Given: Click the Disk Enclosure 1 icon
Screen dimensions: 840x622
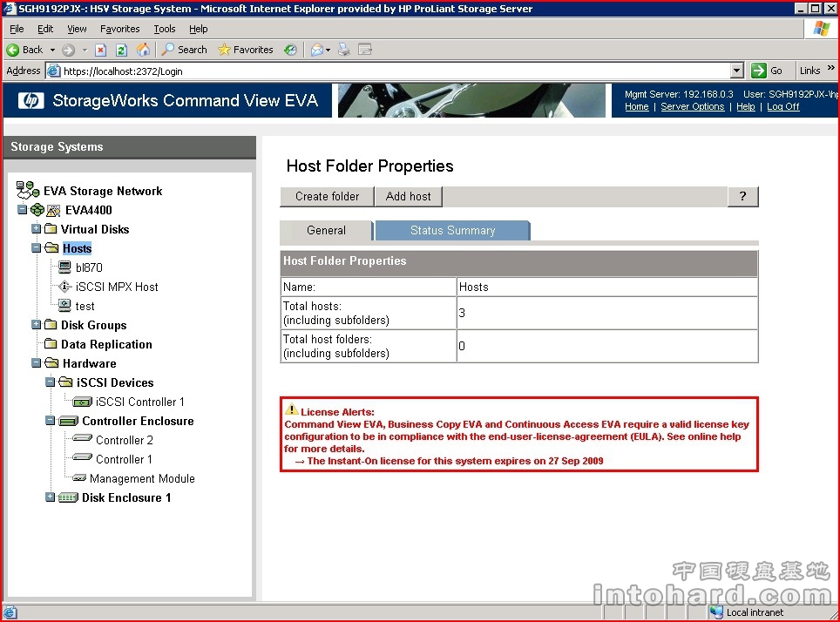Looking at the screenshot, I should click(x=68, y=497).
